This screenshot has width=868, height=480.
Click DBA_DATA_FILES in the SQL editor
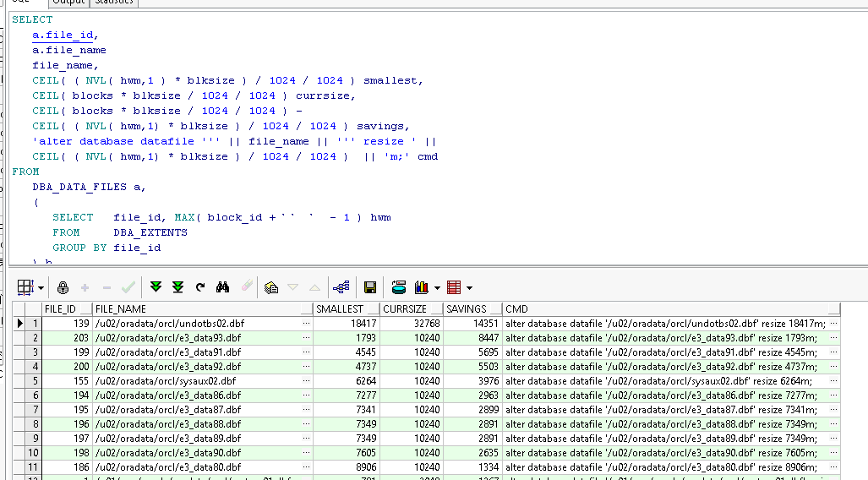pos(79,187)
